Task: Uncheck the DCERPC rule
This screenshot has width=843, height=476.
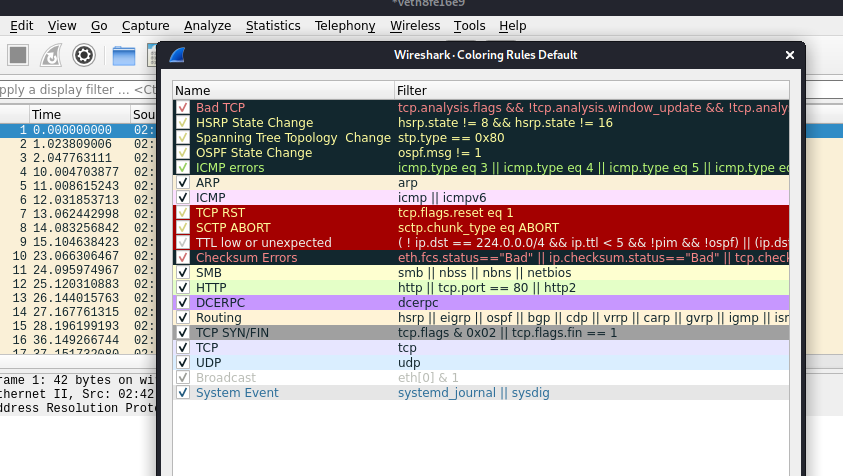Action: click(x=183, y=303)
